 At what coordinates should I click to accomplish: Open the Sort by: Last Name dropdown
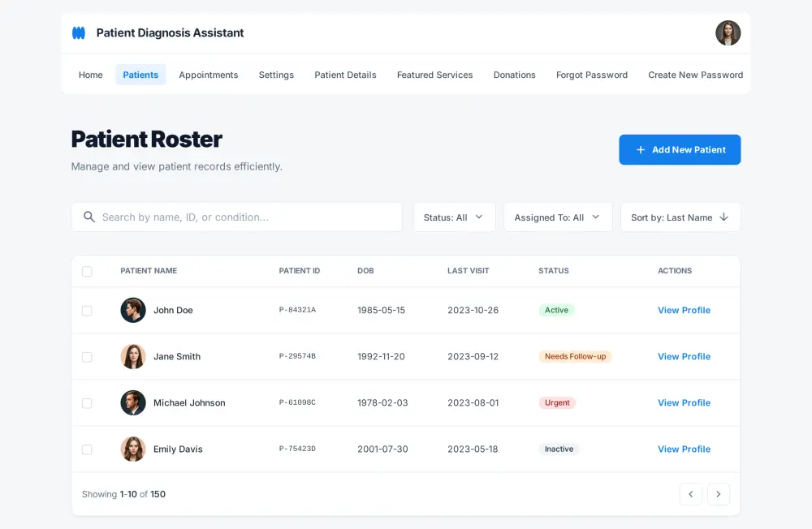[x=680, y=217]
